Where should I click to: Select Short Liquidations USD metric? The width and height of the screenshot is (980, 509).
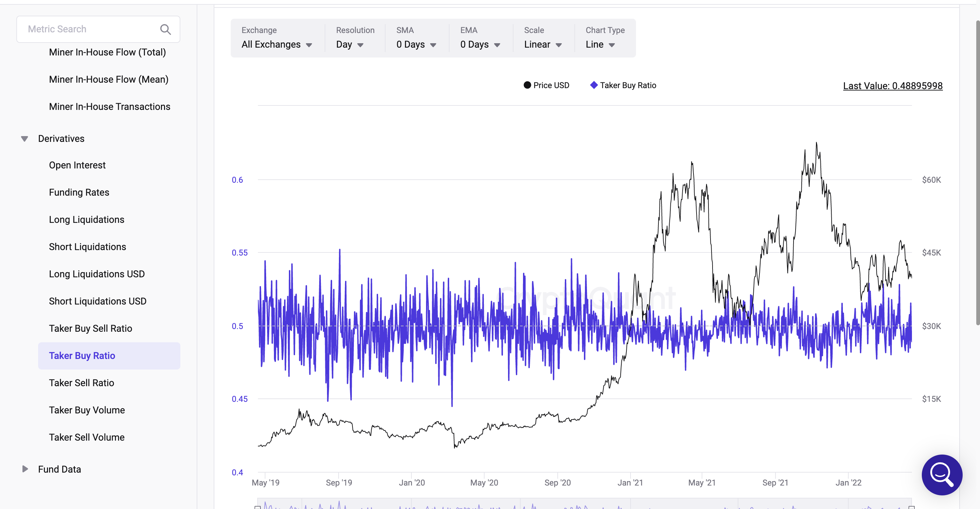(97, 301)
